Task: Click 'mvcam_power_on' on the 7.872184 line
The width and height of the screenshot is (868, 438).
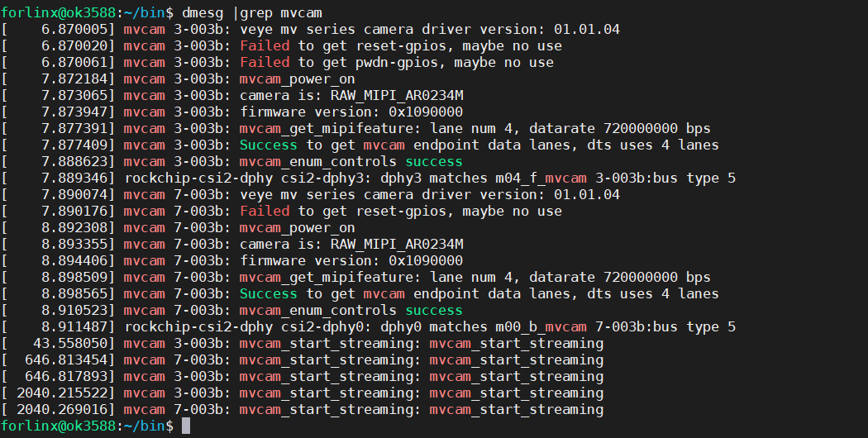Action: click(298, 79)
